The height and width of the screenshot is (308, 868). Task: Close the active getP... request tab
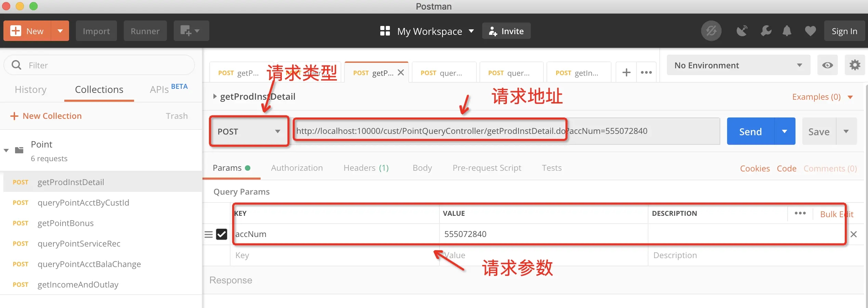(x=401, y=72)
